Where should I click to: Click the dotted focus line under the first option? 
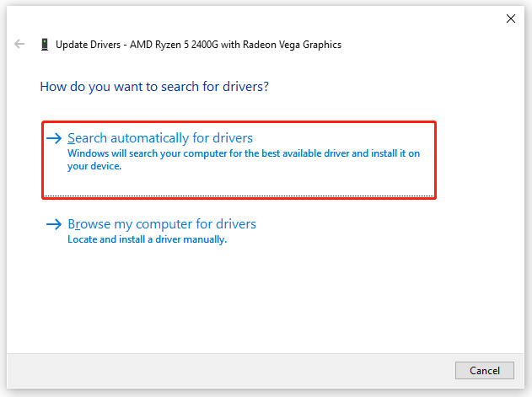click(239, 196)
